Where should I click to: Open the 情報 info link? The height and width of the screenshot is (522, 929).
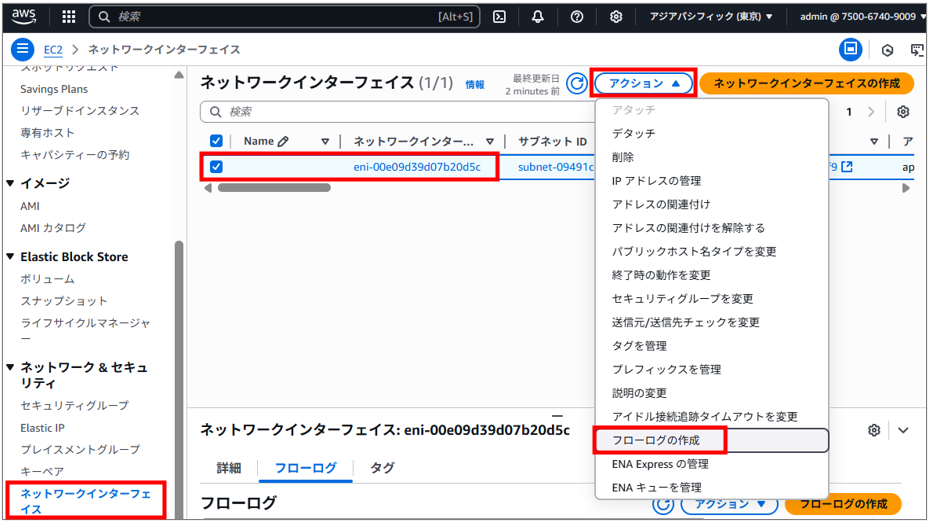point(475,85)
